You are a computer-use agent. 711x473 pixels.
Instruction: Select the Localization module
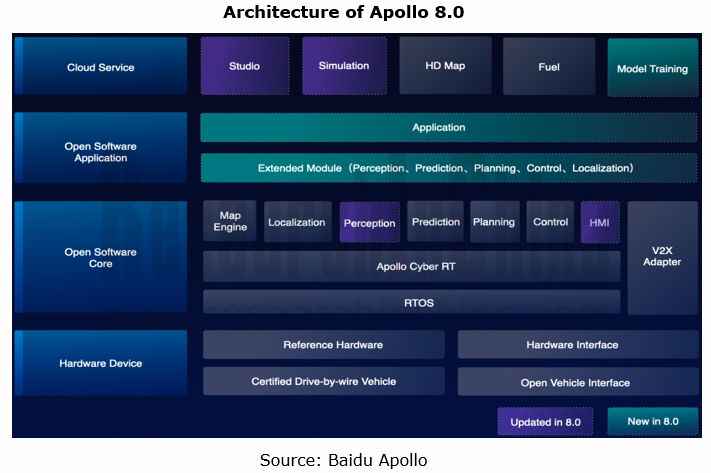[297, 222]
